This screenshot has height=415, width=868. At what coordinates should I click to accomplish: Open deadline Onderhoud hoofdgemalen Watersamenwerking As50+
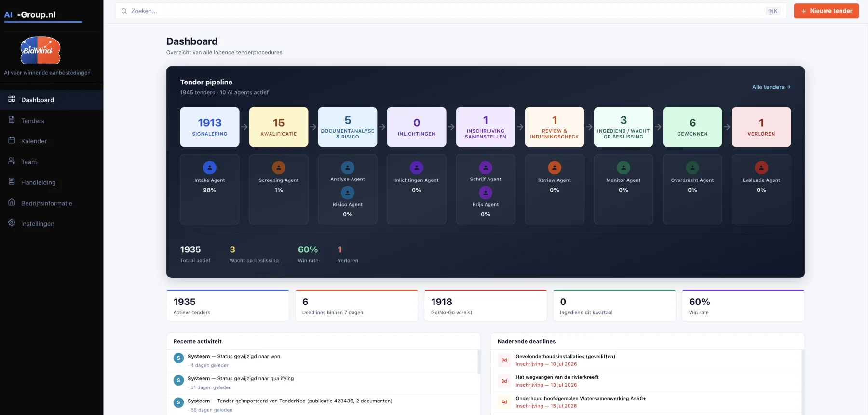tap(647, 402)
